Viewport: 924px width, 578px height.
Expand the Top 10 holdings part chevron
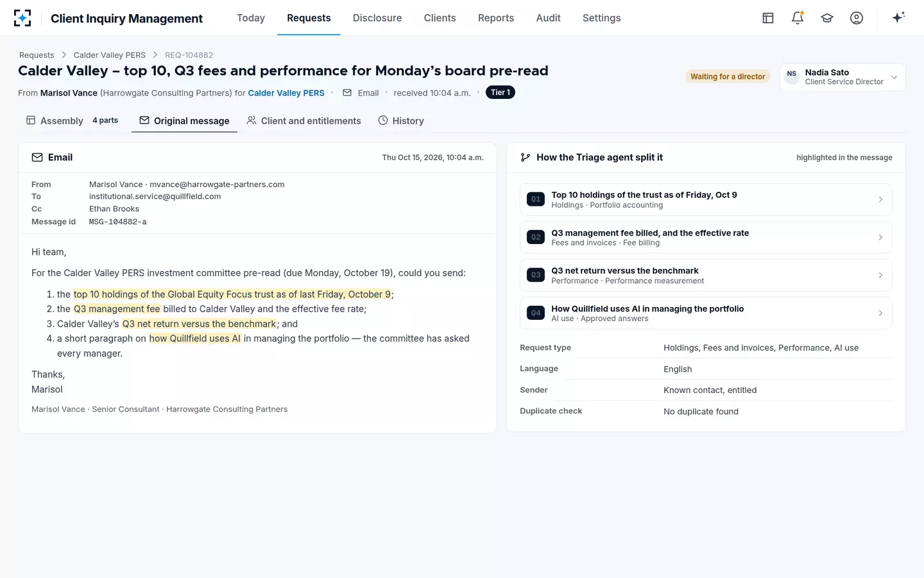pos(880,200)
